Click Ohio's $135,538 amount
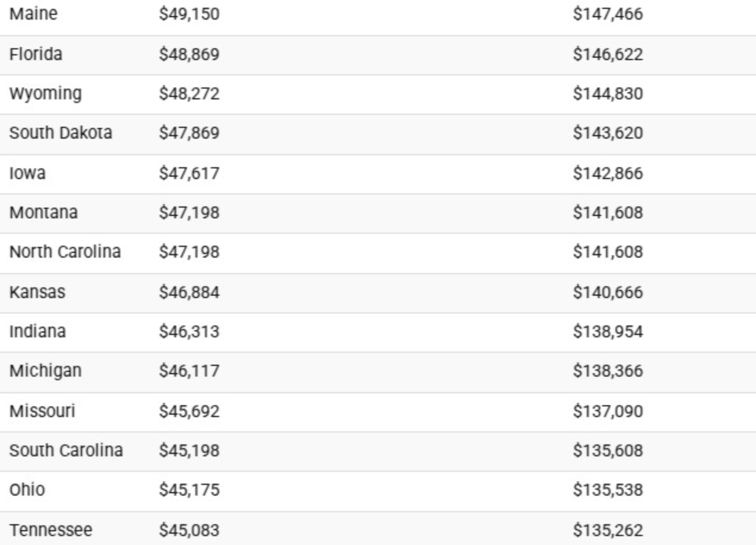This screenshot has height=545, width=756. coord(608,490)
